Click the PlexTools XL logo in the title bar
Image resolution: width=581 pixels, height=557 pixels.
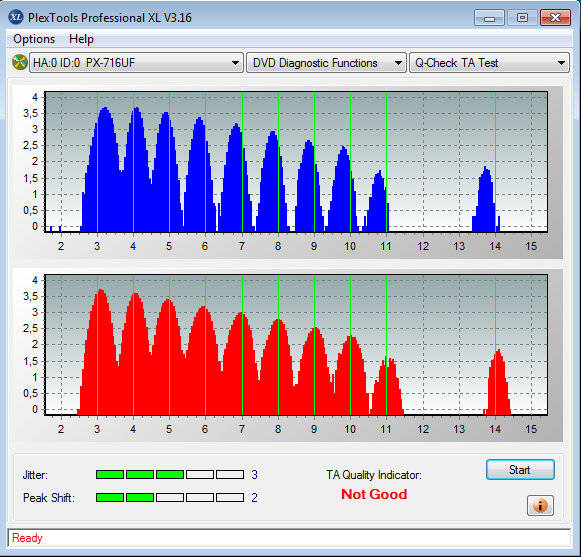pyautogui.click(x=16, y=17)
